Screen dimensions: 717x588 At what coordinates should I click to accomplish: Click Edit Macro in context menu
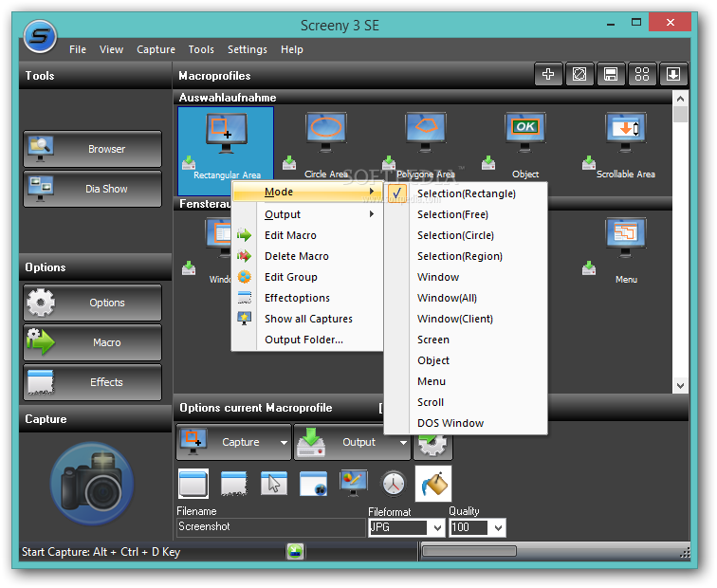point(307,235)
